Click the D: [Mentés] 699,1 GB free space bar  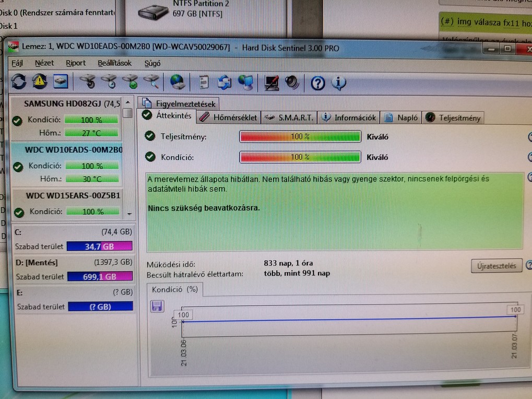click(x=100, y=276)
